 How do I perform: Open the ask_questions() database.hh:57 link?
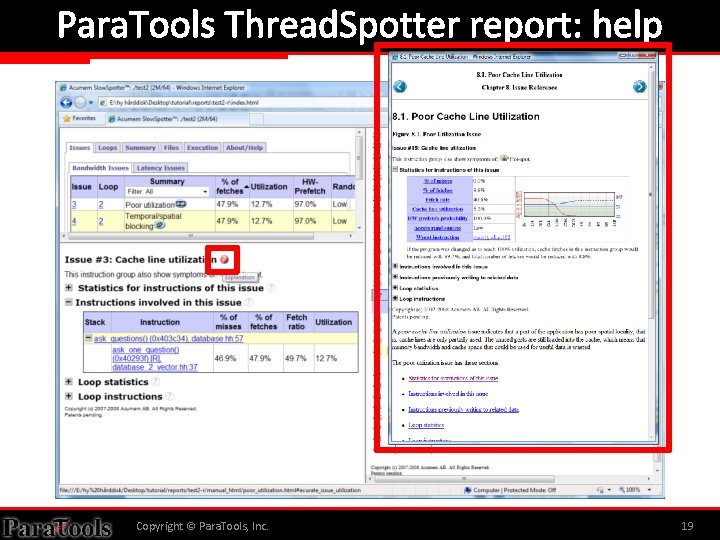pyautogui.click(x=169, y=338)
